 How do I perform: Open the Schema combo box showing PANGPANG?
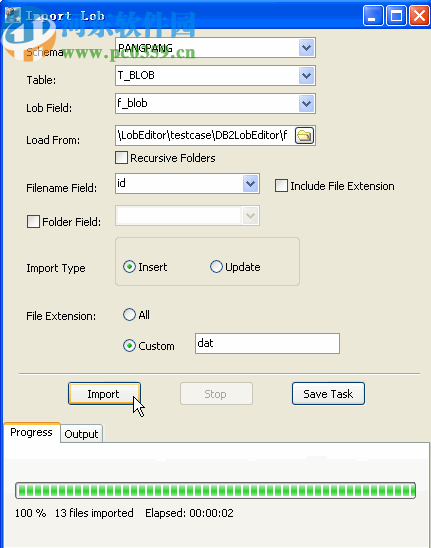pyautogui.click(x=215, y=48)
